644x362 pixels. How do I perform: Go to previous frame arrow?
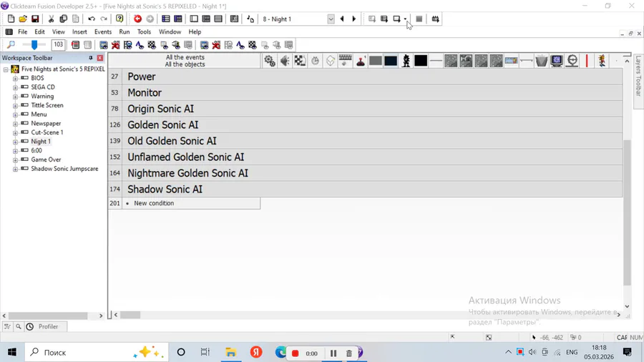point(342,19)
